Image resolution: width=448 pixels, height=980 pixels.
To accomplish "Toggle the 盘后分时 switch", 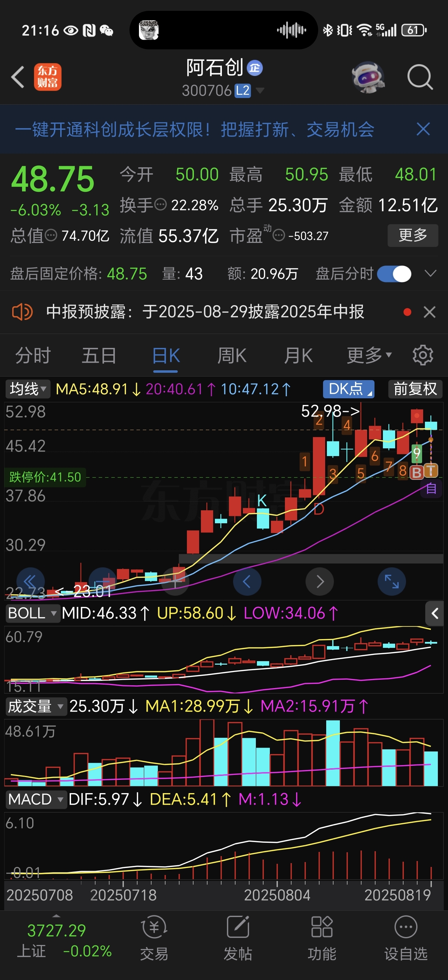I will coord(394,274).
